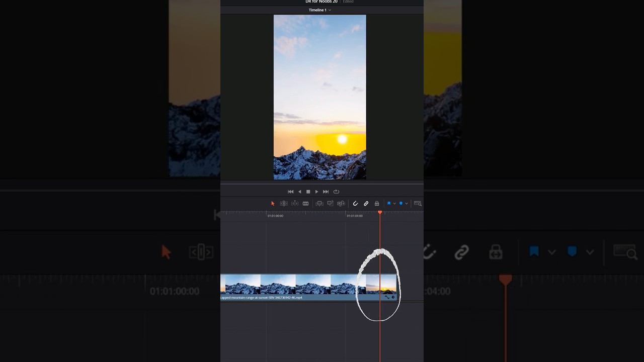Click the sunset thumbnail at the clip's end
Screen dimensions: 644x362
pyautogui.click(x=381, y=284)
